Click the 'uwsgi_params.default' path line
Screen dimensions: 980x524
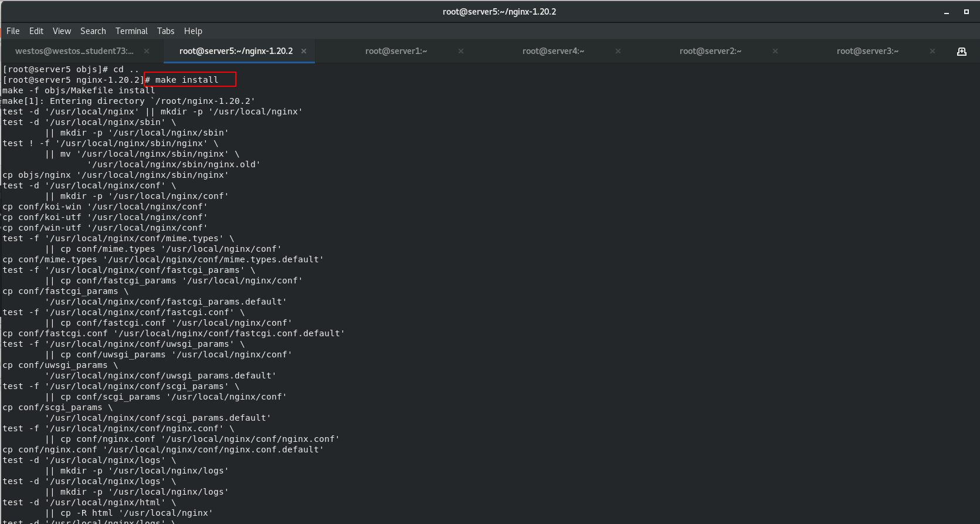coord(161,376)
